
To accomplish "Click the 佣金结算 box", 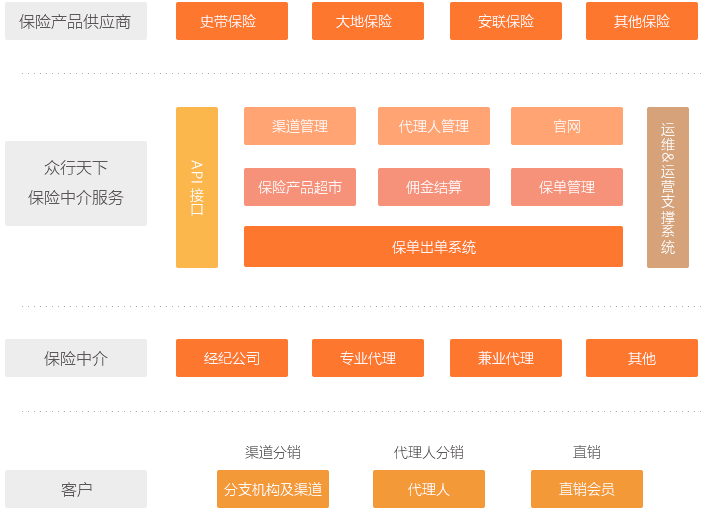I will pyautogui.click(x=433, y=187).
